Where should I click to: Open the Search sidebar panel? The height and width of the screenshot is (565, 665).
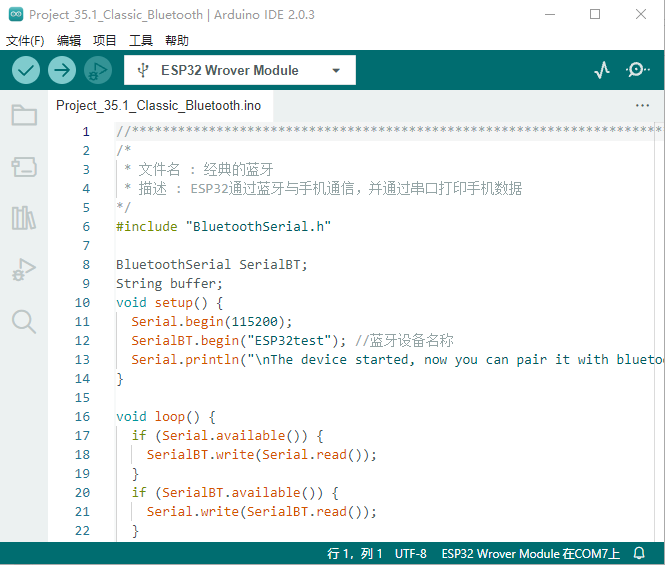click(x=24, y=321)
